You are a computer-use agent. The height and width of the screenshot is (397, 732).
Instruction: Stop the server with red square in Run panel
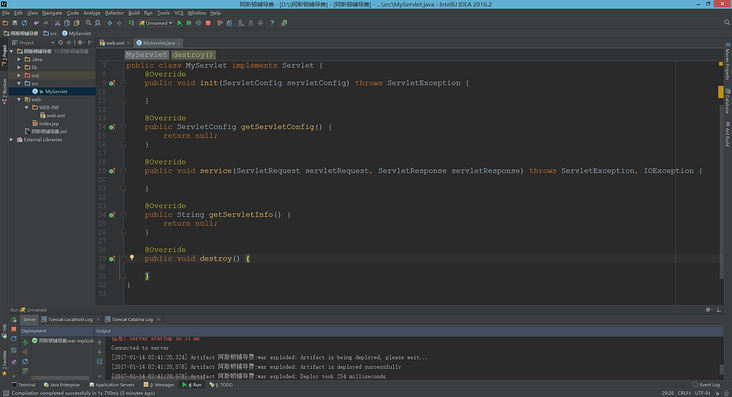[14, 329]
